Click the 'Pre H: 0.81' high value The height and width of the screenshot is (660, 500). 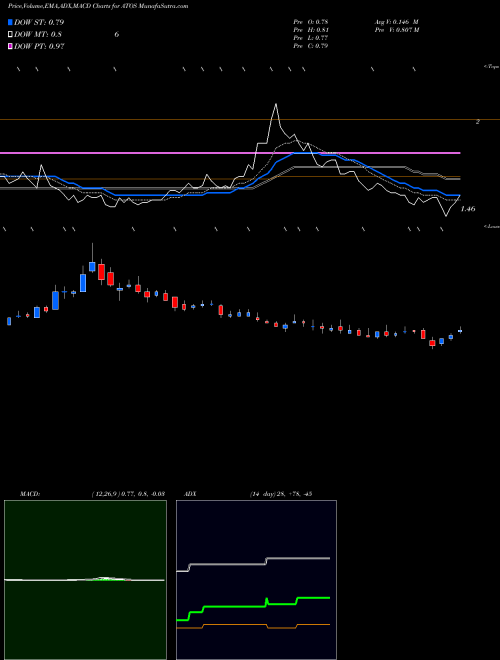pyautogui.click(x=311, y=30)
